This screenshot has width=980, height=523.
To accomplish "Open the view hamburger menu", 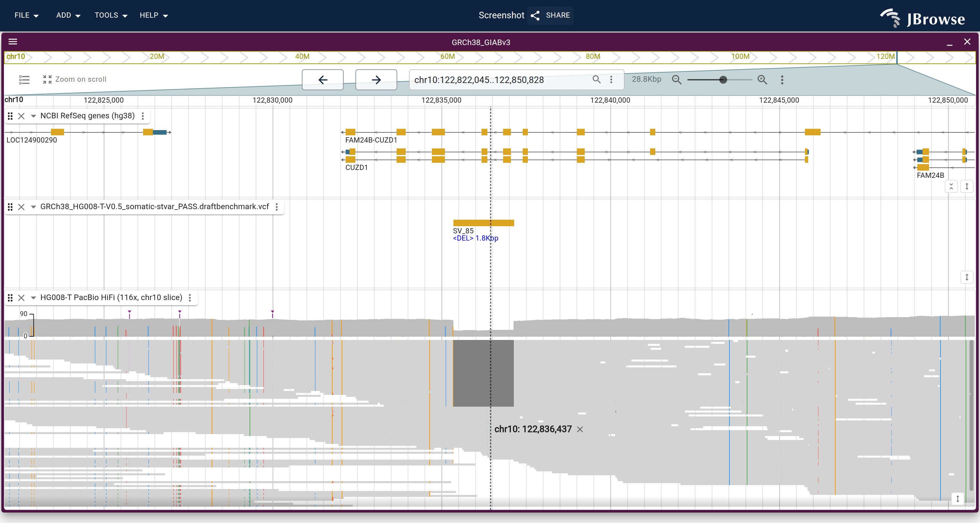I will point(13,42).
